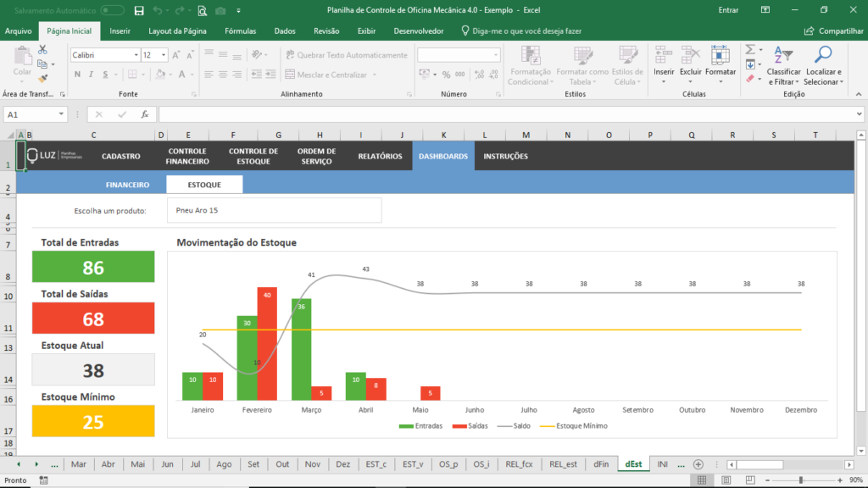Click the Quebrar Texto Automaticamente icon
The height and width of the screenshot is (488, 868).
coord(290,54)
